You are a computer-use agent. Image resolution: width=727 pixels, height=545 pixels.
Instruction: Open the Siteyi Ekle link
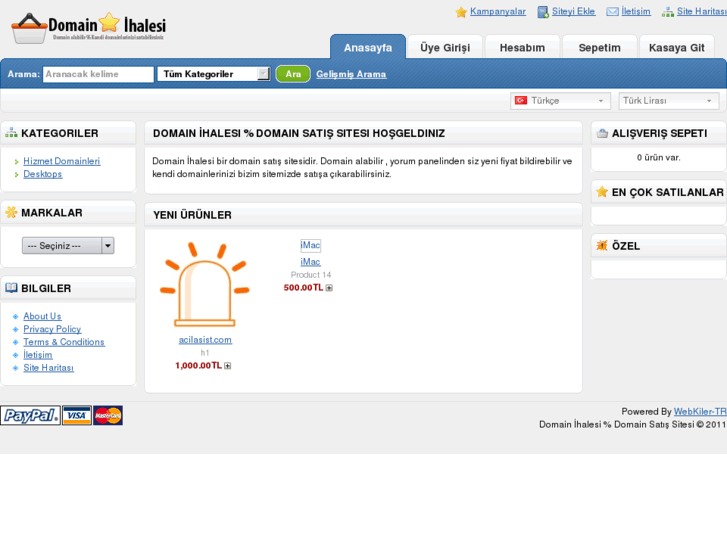pos(574,12)
